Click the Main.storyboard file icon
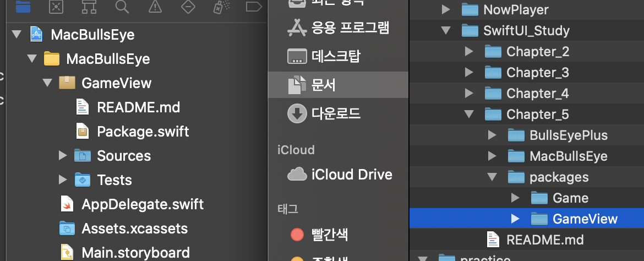The height and width of the screenshot is (261, 644). pos(67,252)
